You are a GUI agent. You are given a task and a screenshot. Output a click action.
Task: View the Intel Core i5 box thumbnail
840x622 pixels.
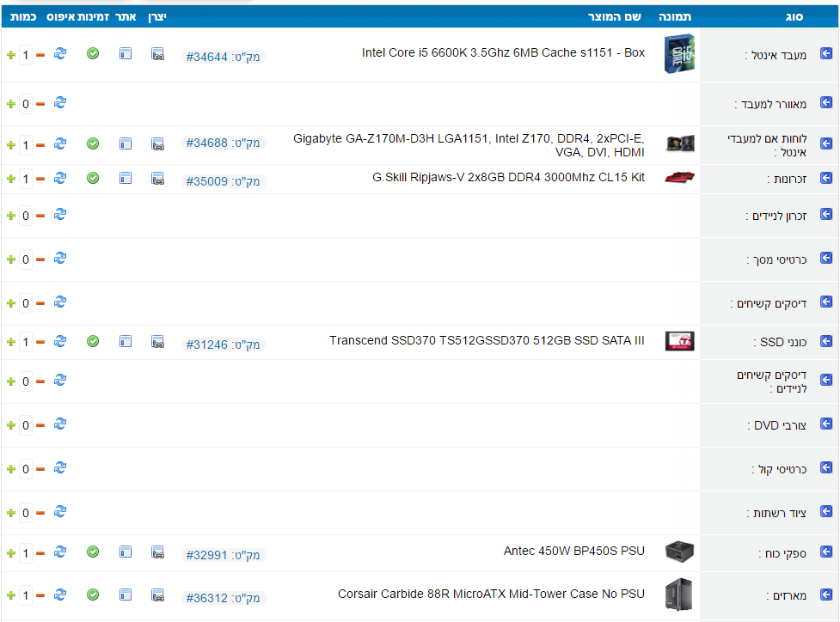(679, 53)
